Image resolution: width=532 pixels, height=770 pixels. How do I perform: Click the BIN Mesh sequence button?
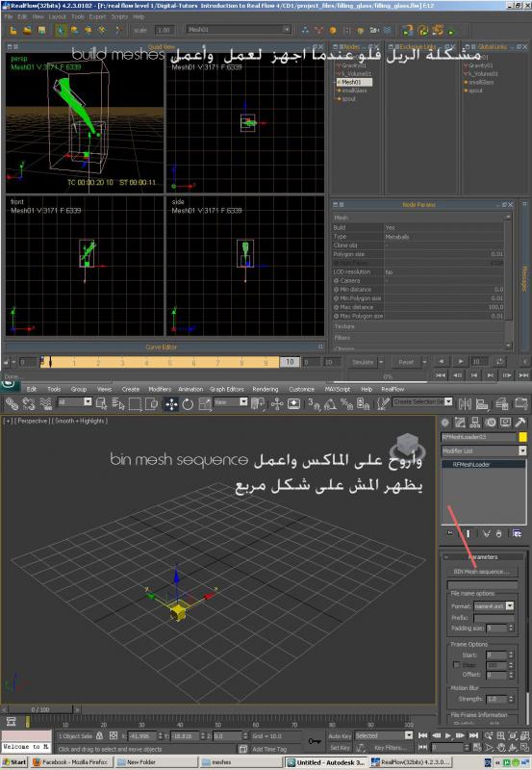coord(481,572)
